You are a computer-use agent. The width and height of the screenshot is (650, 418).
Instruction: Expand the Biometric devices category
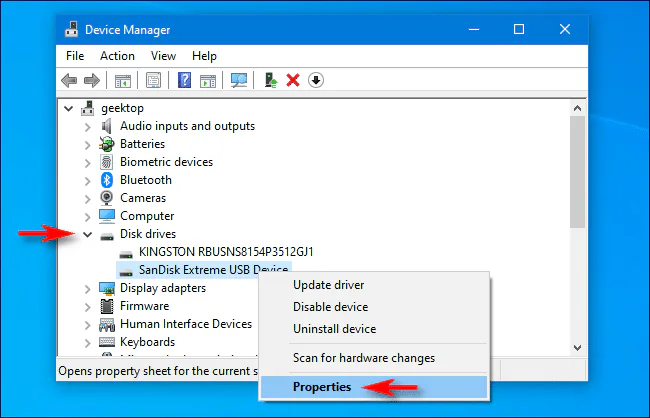click(x=87, y=163)
